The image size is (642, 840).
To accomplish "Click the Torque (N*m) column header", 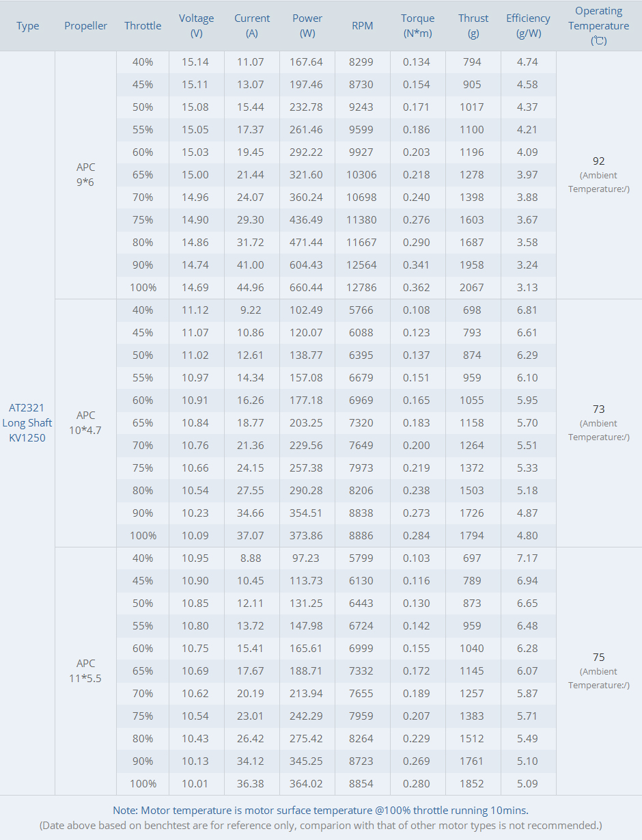I will (x=417, y=26).
